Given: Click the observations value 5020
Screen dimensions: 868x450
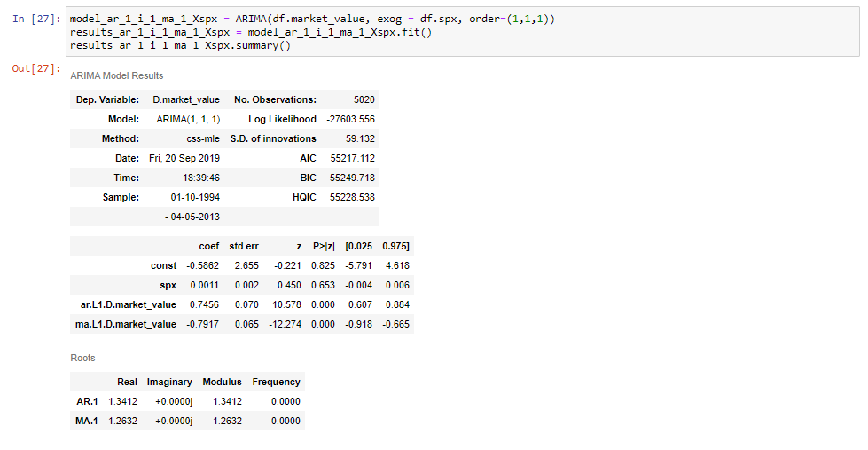Looking at the screenshot, I should click(364, 99).
